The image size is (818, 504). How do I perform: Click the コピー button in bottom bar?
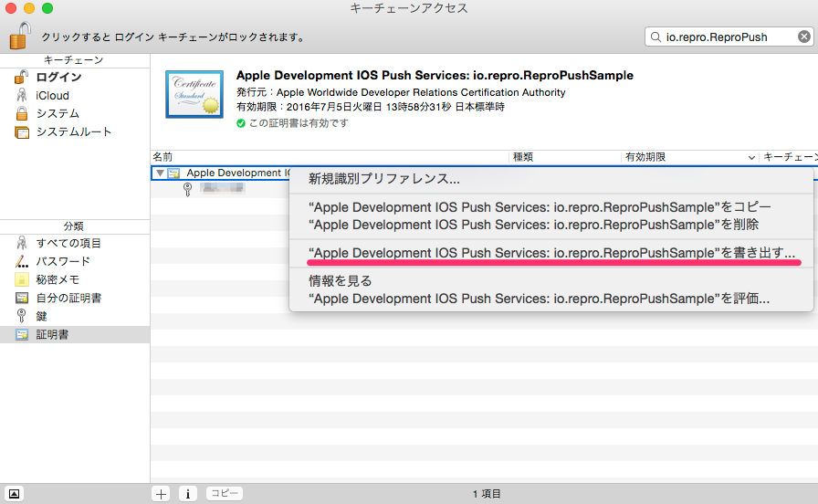(x=225, y=493)
